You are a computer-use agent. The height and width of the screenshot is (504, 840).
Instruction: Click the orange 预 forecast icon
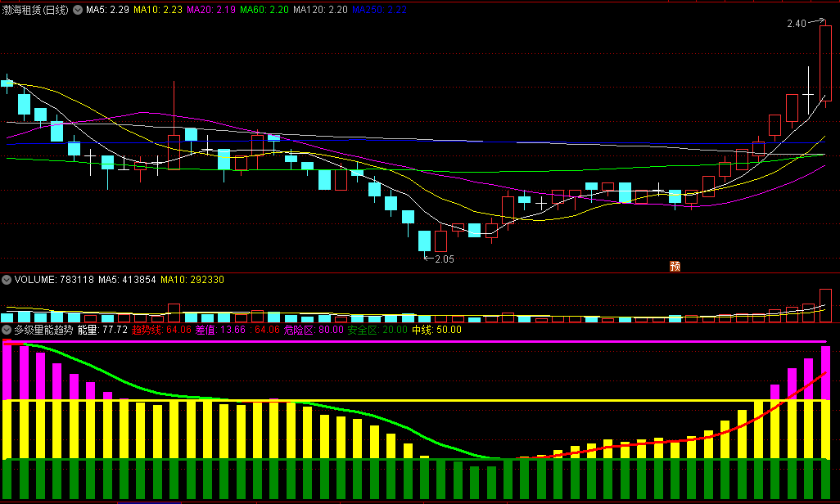(x=675, y=266)
